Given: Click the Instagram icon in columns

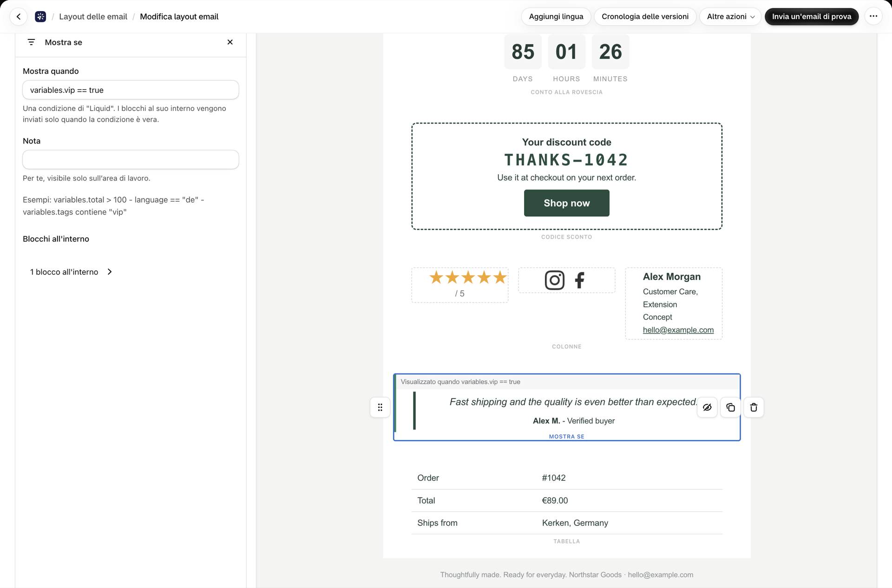Looking at the screenshot, I should point(554,280).
